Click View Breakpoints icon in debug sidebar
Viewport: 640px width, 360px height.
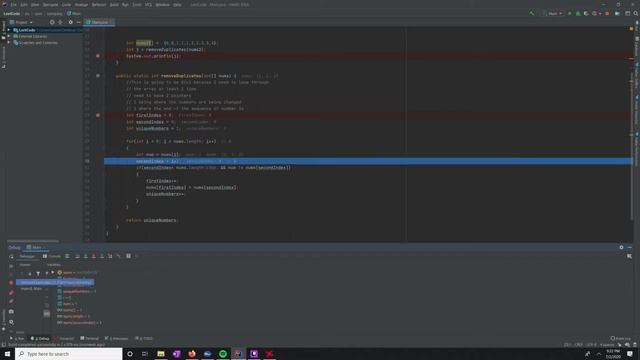point(11,292)
